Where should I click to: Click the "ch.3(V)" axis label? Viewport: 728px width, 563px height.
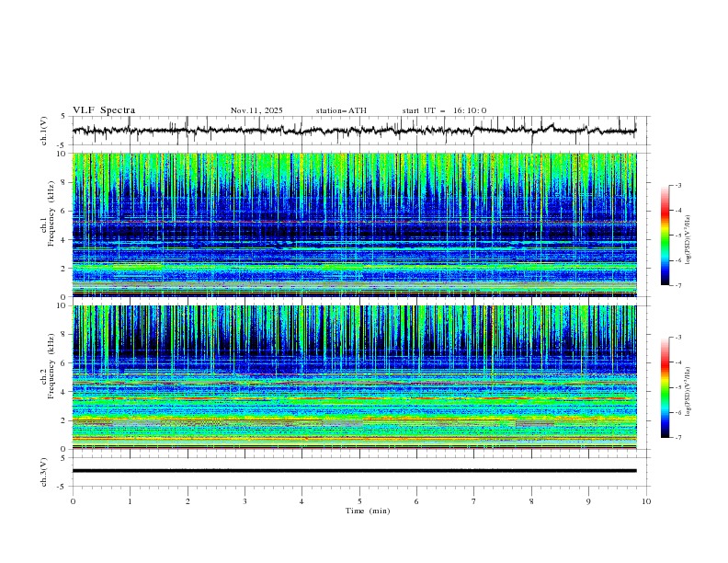(43, 472)
